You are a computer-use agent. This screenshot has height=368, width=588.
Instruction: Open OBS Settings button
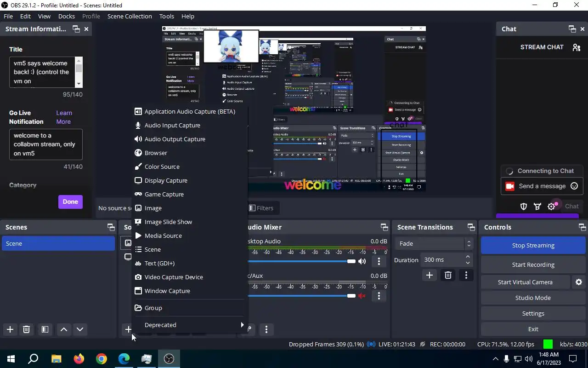(533, 313)
